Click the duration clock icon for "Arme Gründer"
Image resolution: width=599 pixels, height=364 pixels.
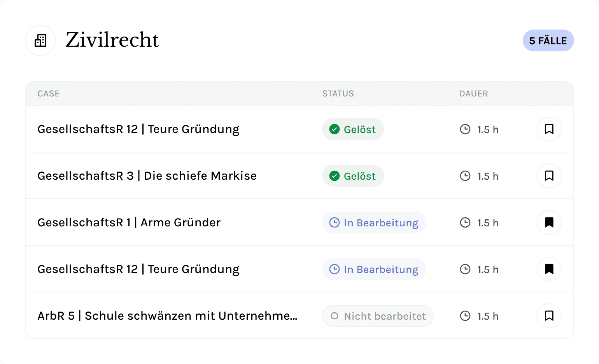point(465,222)
